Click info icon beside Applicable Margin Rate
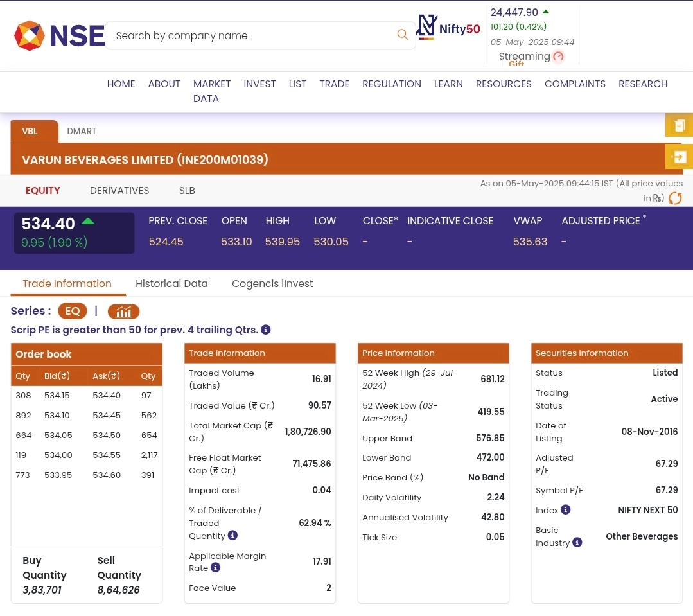The height and width of the screenshot is (616, 693). 216,568
